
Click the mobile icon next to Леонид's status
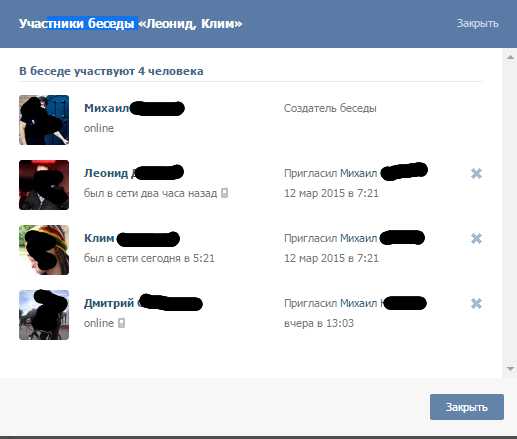click(x=225, y=193)
